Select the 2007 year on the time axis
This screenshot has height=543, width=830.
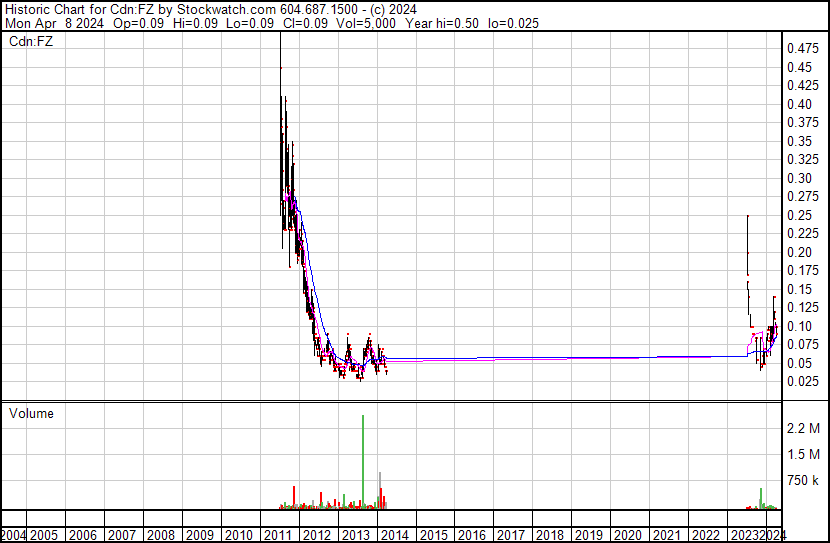click(122, 536)
